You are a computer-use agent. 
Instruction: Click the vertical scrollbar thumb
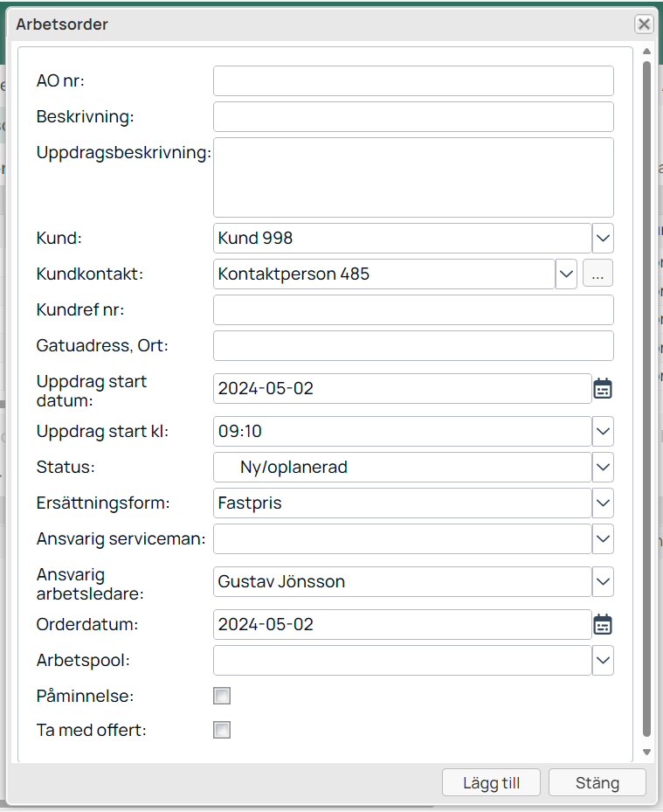(x=646, y=399)
